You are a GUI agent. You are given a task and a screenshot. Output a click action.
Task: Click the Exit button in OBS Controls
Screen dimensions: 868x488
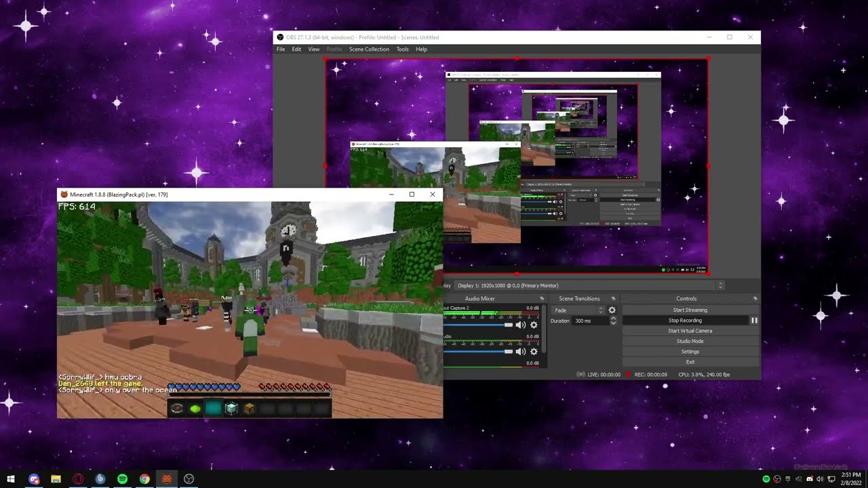(x=690, y=362)
